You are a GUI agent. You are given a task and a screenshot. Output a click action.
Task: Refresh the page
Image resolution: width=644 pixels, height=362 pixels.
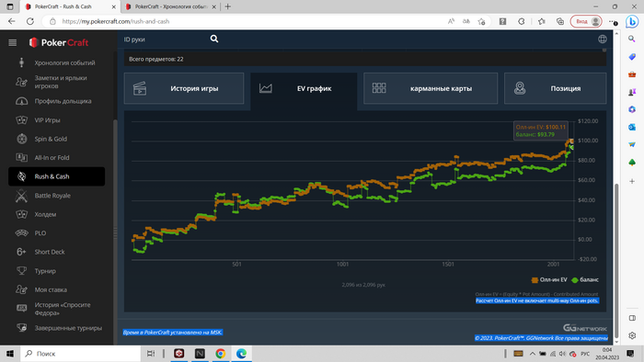(x=30, y=21)
